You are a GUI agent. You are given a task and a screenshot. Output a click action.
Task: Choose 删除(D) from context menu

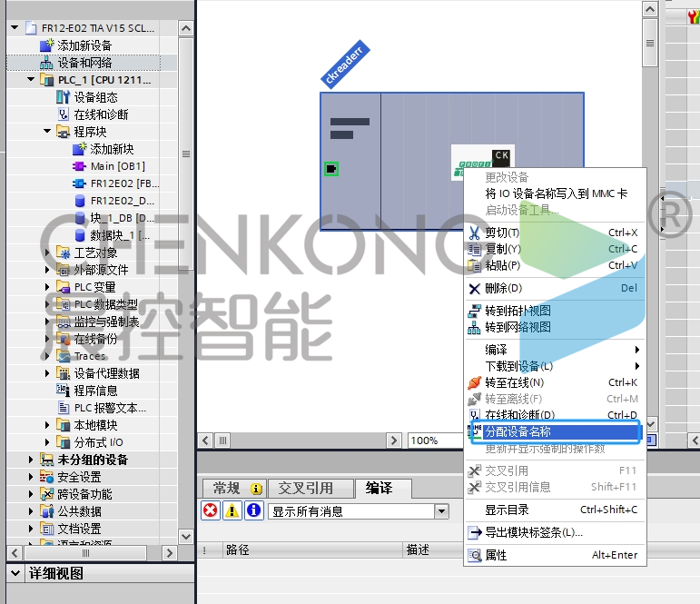[x=556, y=288]
